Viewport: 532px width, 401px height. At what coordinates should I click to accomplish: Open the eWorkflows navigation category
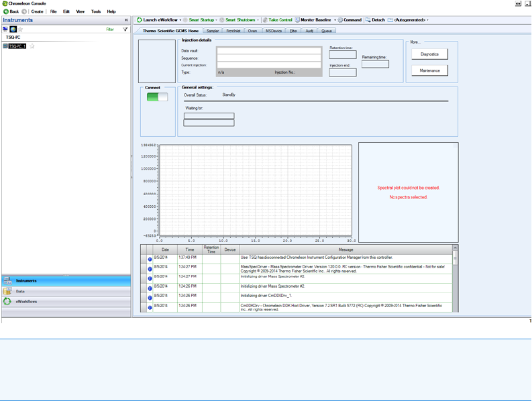point(27,302)
